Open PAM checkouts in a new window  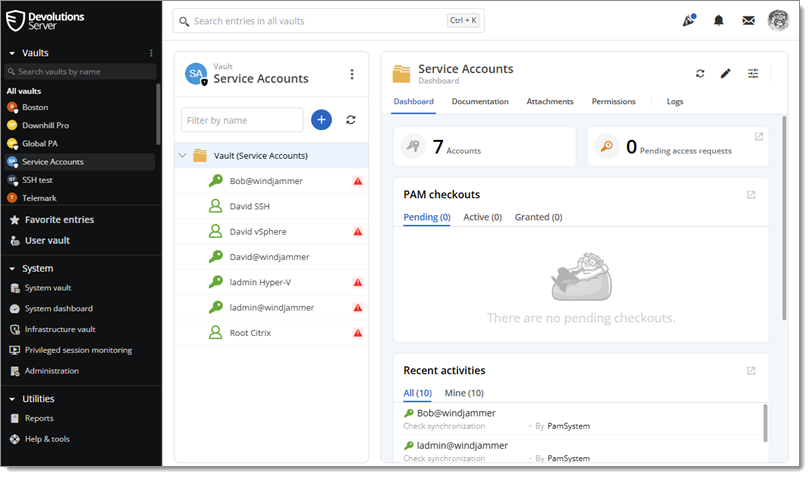click(751, 195)
